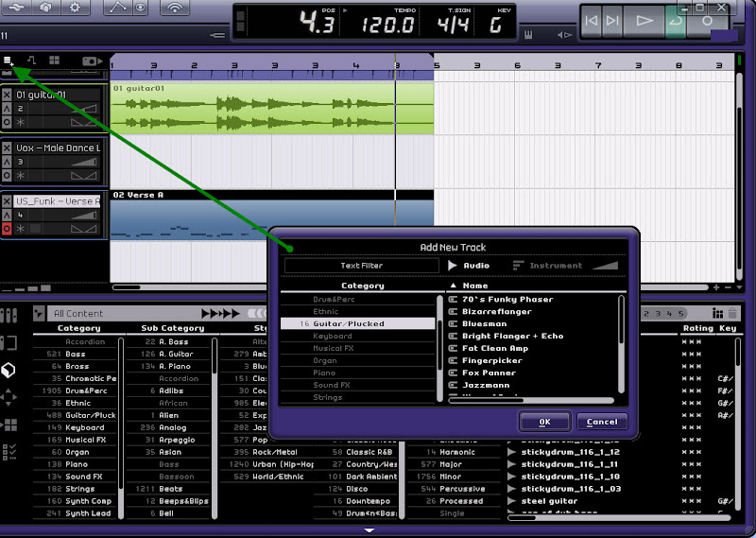The height and width of the screenshot is (538, 756).
Task: Adjust the volume wedge on Vox - Male Dance track
Action: click(x=84, y=162)
